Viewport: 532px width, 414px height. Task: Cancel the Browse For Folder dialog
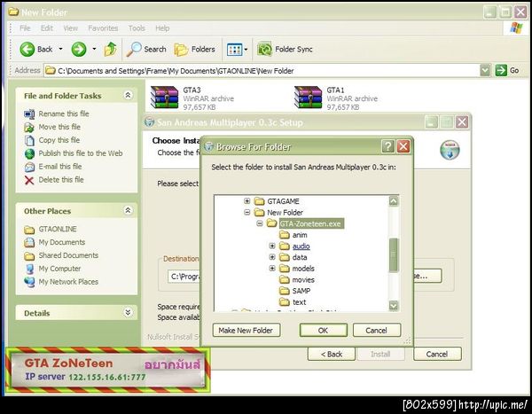[x=377, y=330]
